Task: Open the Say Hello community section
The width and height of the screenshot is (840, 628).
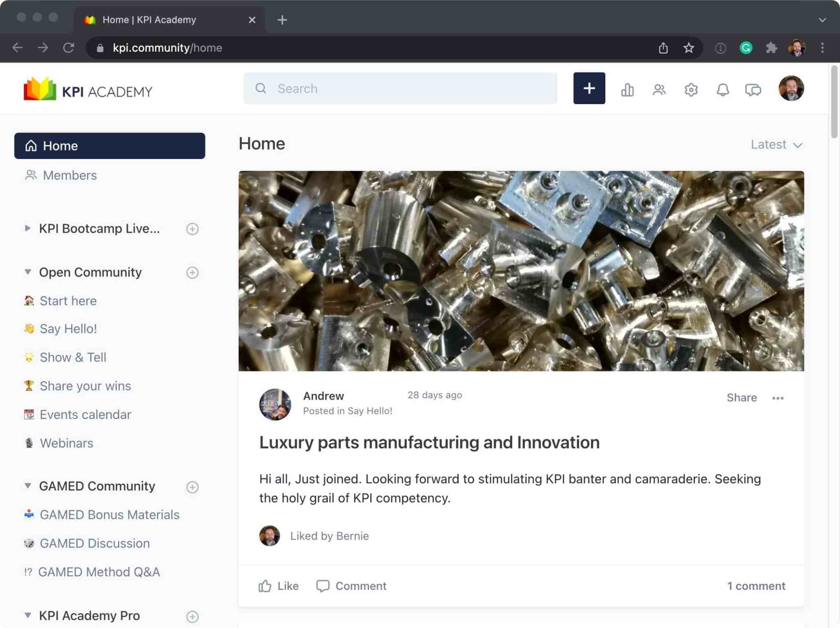Action: (67, 328)
